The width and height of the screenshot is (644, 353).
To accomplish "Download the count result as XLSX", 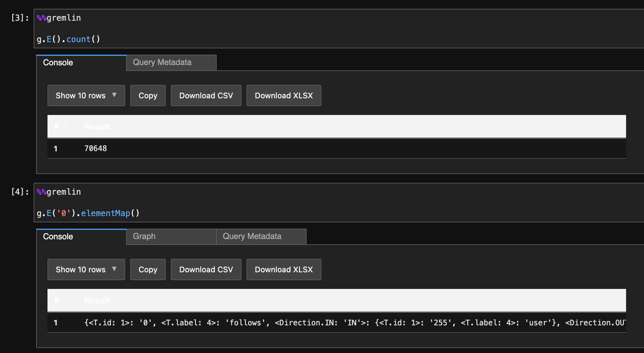I will click(x=284, y=95).
